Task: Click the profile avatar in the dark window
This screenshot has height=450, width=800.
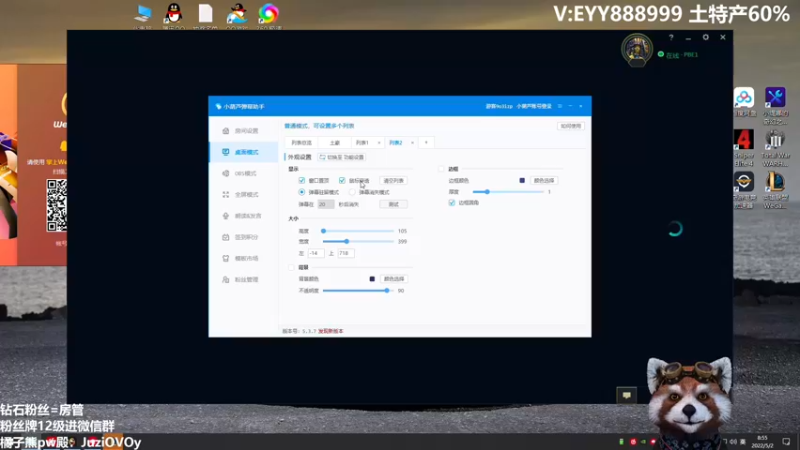Action: tap(637, 49)
